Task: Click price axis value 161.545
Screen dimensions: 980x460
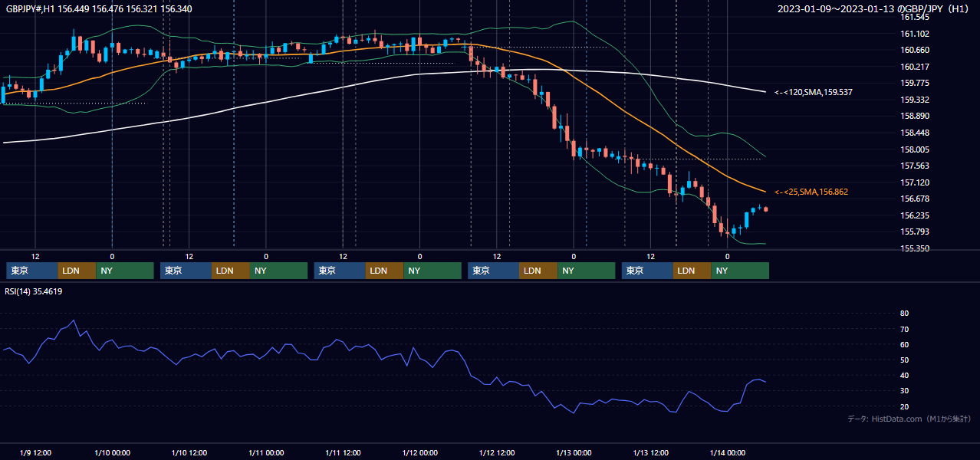Action: 914,17
